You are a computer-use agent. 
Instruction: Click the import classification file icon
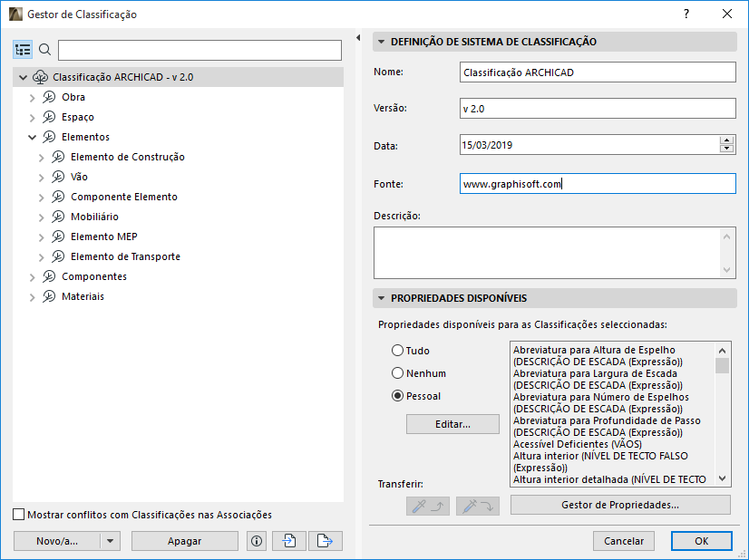point(287,540)
